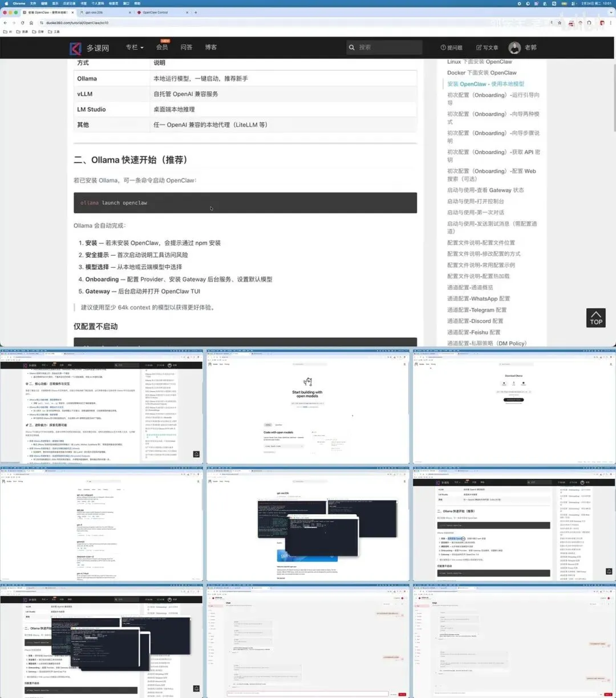Open sidebar link Onboarding-获取 API 密钥
Viewport: 616px width, 698px height.
(x=493, y=156)
